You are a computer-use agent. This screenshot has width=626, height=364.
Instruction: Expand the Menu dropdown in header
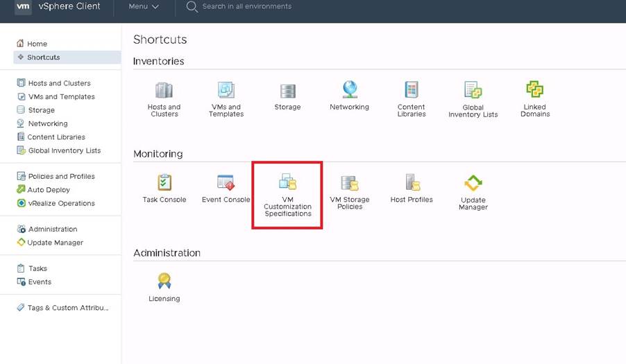click(x=144, y=6)
